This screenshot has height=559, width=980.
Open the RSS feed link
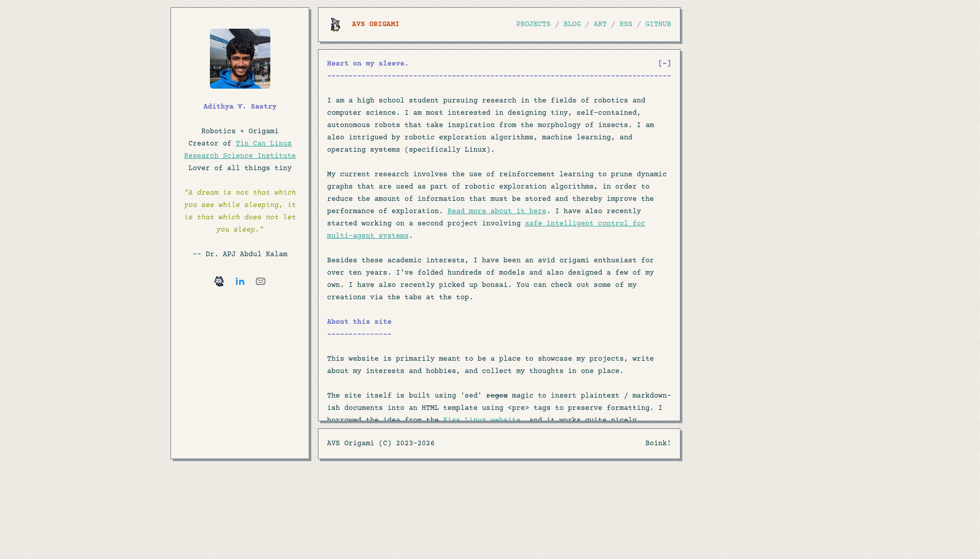coord(626,25)
